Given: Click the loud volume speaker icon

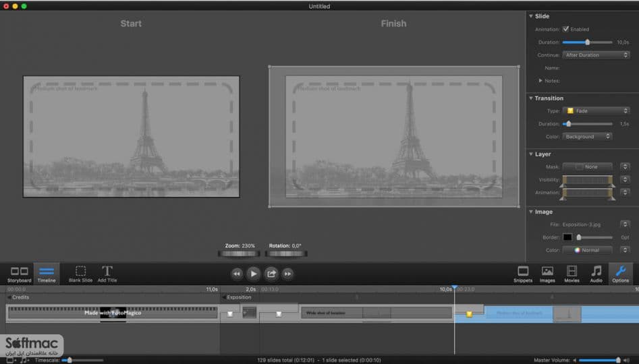Looking at the screenshot, I should (x=626, y=361).
